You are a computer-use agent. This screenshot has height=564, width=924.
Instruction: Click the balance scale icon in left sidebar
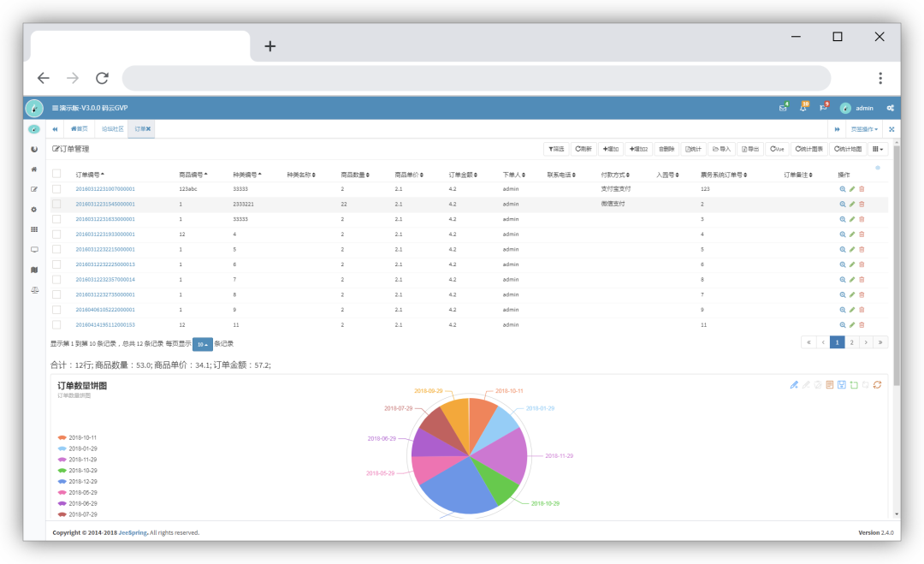[x=34, y=289]
